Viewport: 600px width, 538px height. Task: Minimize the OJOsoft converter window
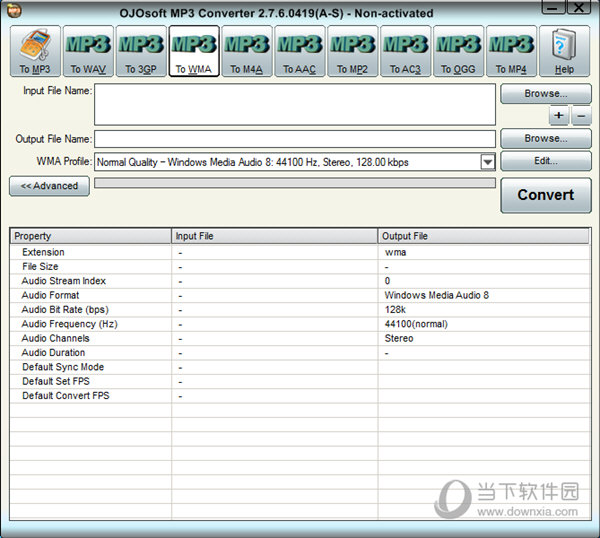tap(553, 8)
